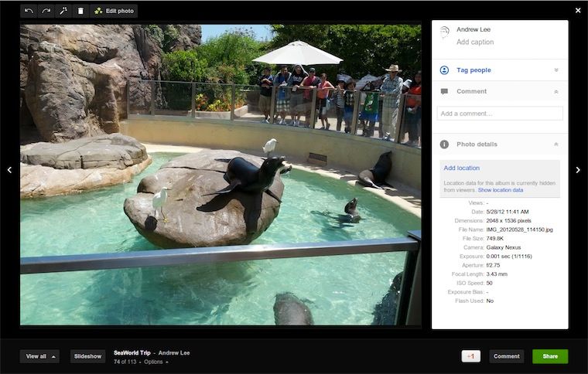Click the Add a comment text box
The height and width of the screenshot is (374, 588).
click(500, 114)
